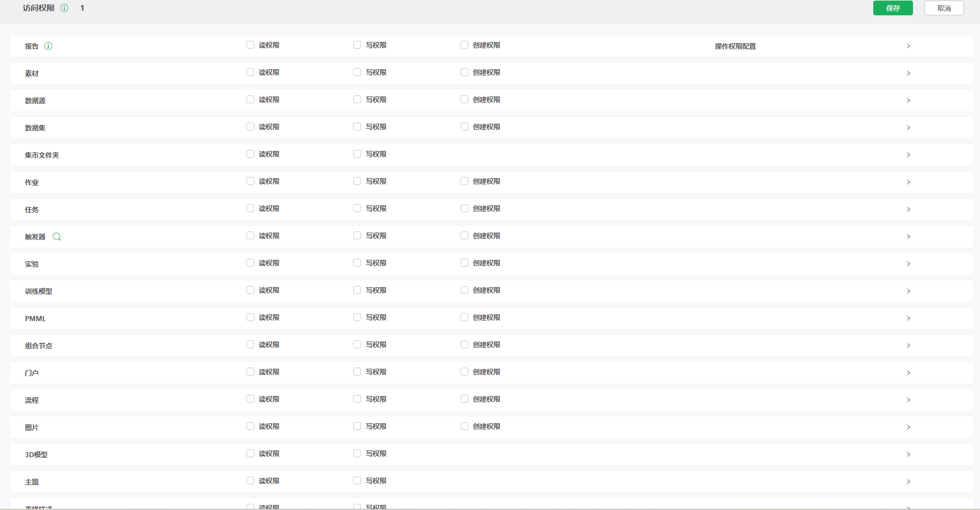Viewport: 980px width, 510px height.
Task: Toggle 创建权限 for 任务
Action: click(x=464, y=208)
